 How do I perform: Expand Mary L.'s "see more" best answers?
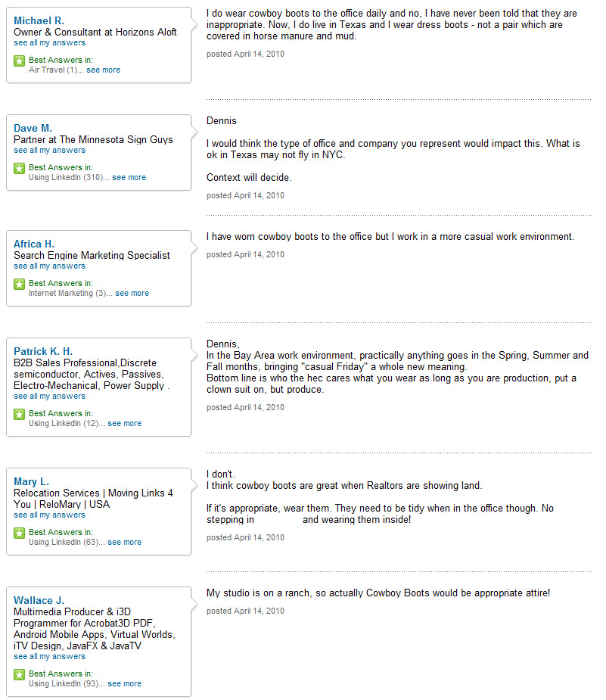click(x=124, y=543)
